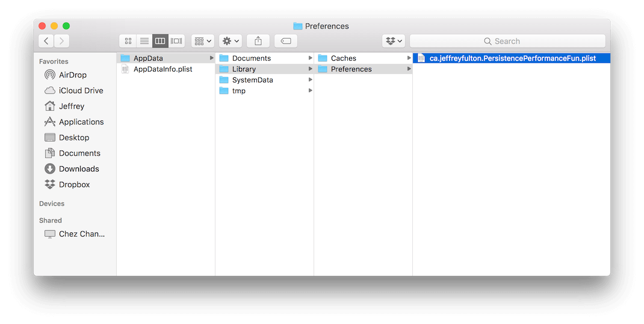Go back with the left chevron button

(x=46, y=41)
